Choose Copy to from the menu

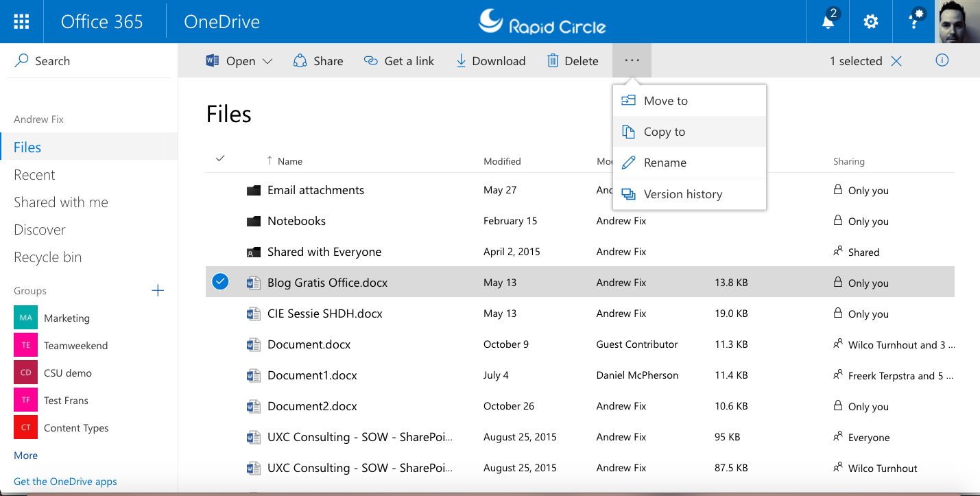pos(689,132)
